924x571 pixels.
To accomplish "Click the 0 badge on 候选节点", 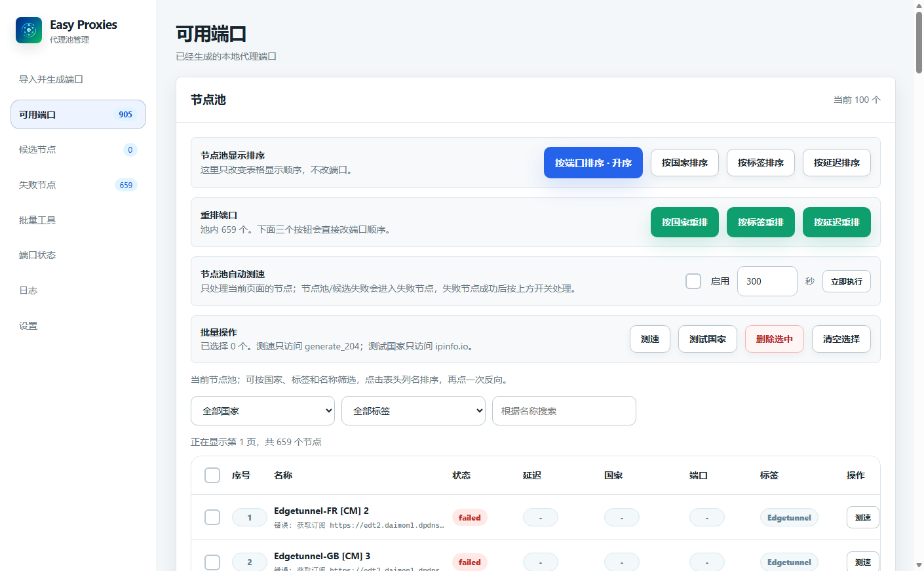I will (130, 149).
